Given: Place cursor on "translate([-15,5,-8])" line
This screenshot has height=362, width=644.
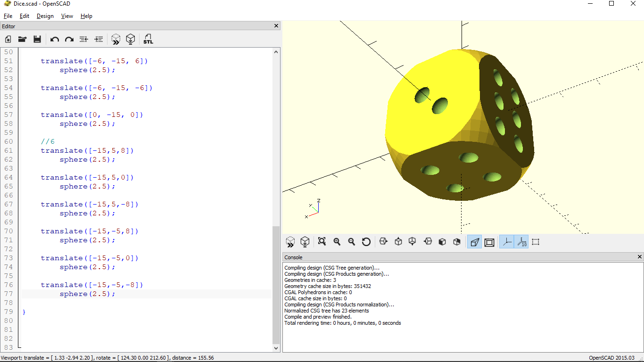Looking at the screenshot, I should click(x=90, y=204).
